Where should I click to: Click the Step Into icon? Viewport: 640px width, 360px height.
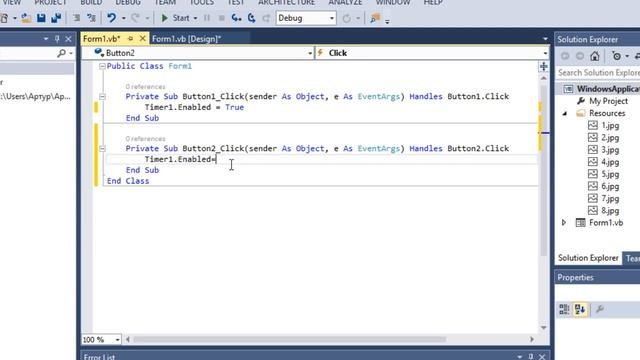coord(236,18)
